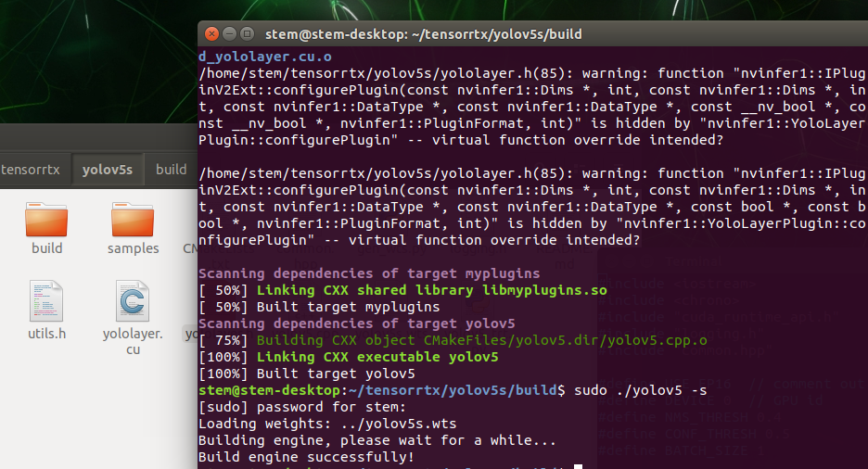Click 'd_yololayer.cu.o' text in terminal
868x469 pixels.
[x=265, y=57]
